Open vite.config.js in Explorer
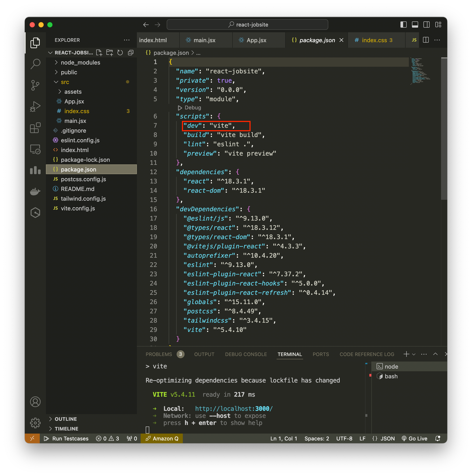This screenshot has width=472, height=476. [91, 208]
